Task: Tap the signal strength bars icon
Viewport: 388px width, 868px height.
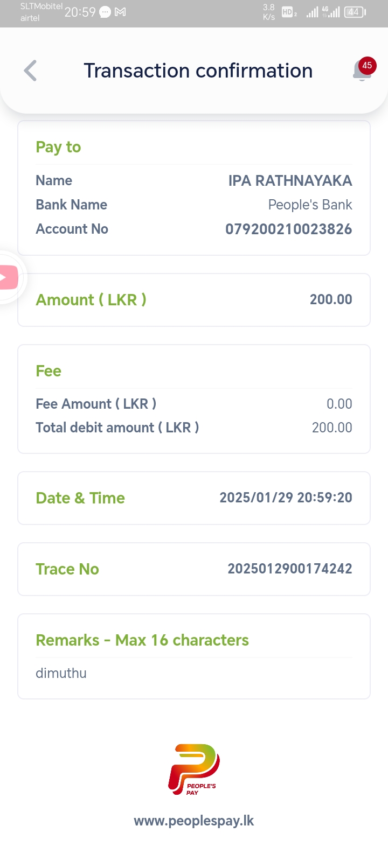Action: (312, 12)
